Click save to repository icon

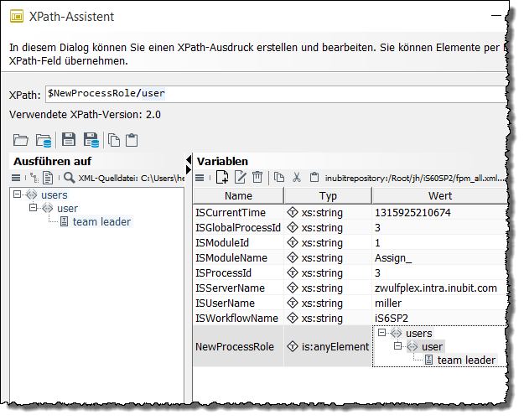tap(91, 140)
